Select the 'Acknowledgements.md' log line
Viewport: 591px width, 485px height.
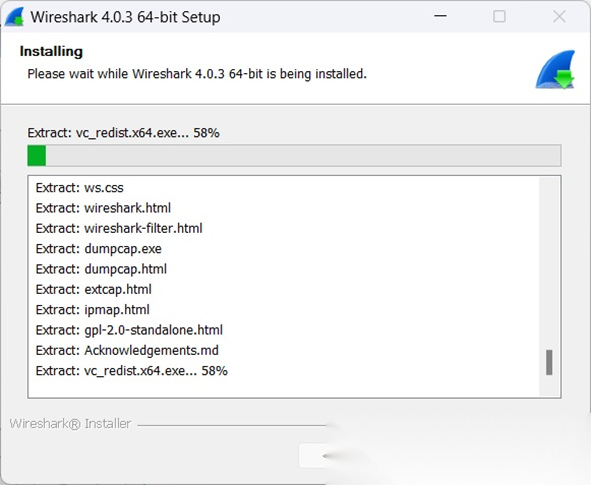tap(127, 350)
